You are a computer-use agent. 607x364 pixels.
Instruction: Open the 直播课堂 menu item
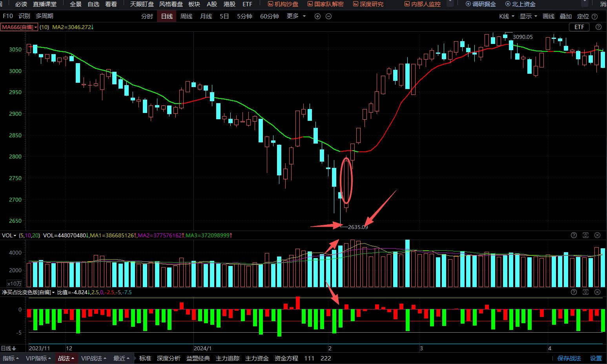tap(45, 4)
